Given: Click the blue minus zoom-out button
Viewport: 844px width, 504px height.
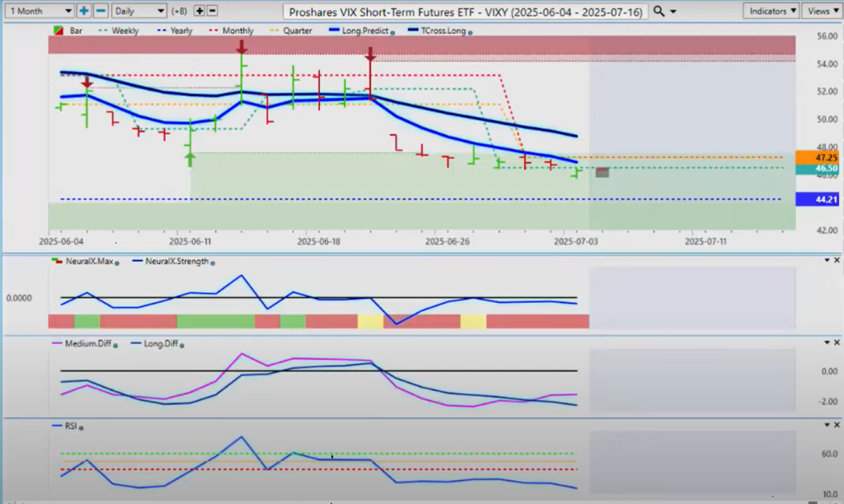Looking at the screenshot, I should point(100,12).
